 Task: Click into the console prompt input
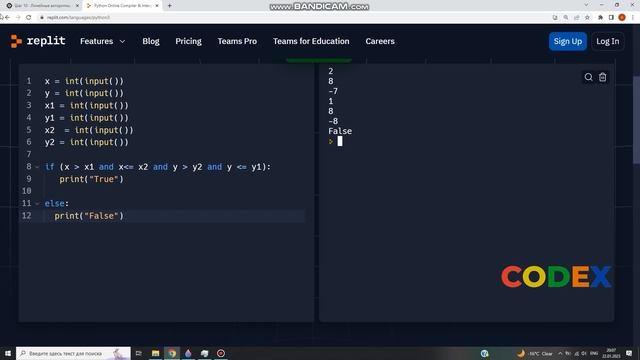(340, 141)
